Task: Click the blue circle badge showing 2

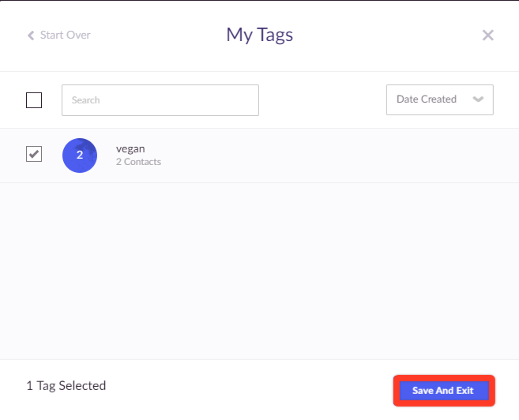Action: [80, 155]
